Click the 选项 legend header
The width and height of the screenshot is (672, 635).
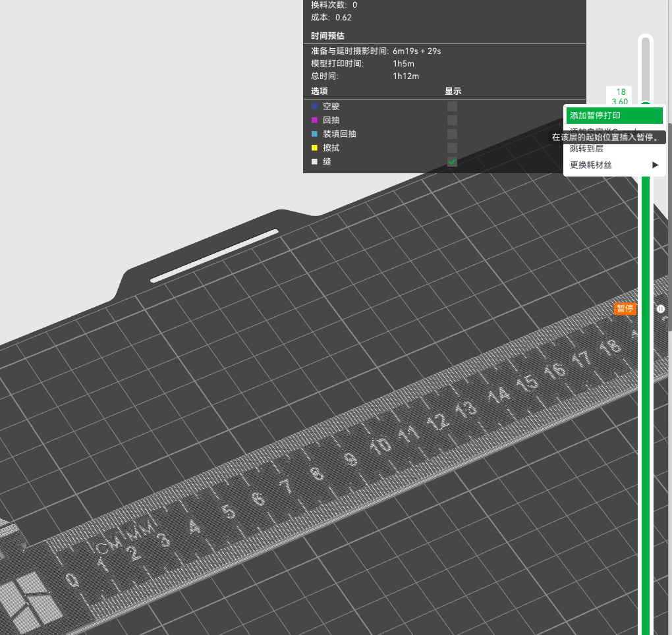pyautogui.click(x=319, y=91)
